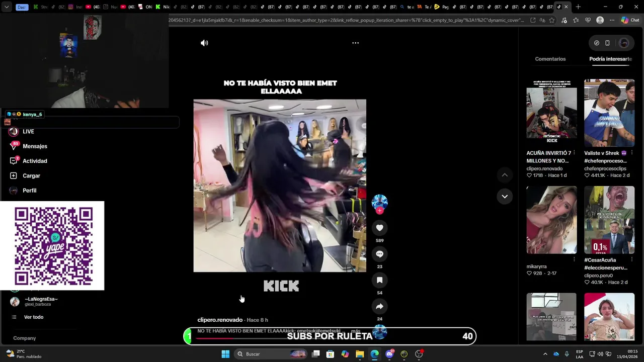Open the clipero.peru0 author link
The height and width of the screenshot is (362, 644).
coord(598,276)
